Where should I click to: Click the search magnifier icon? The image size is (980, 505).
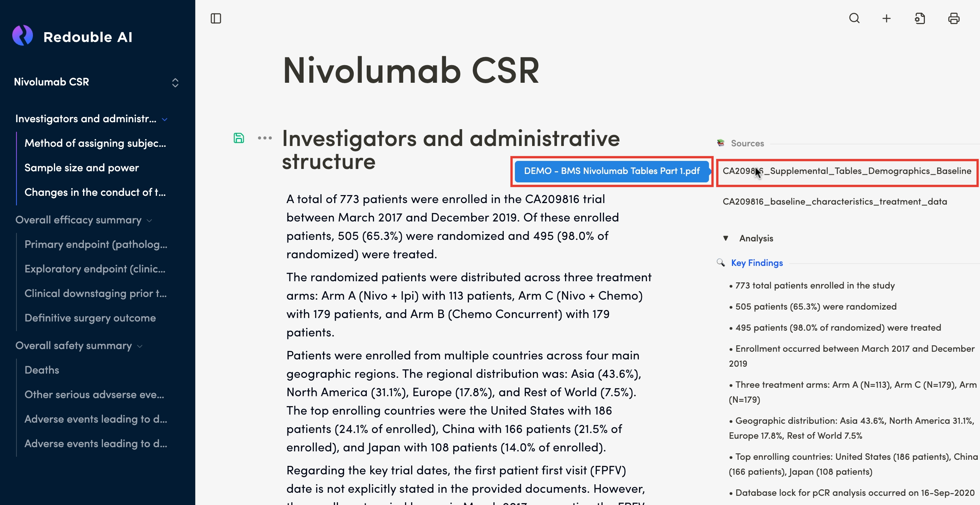pos(854,18)
